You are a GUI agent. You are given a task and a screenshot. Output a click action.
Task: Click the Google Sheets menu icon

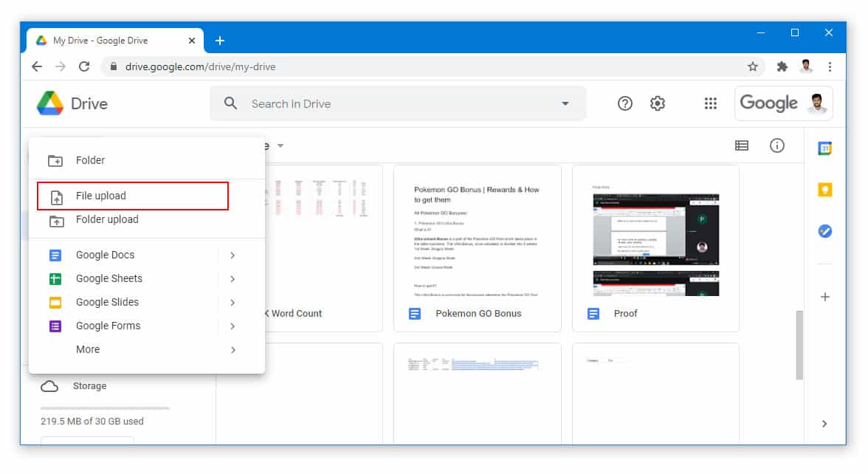(55, 279)
